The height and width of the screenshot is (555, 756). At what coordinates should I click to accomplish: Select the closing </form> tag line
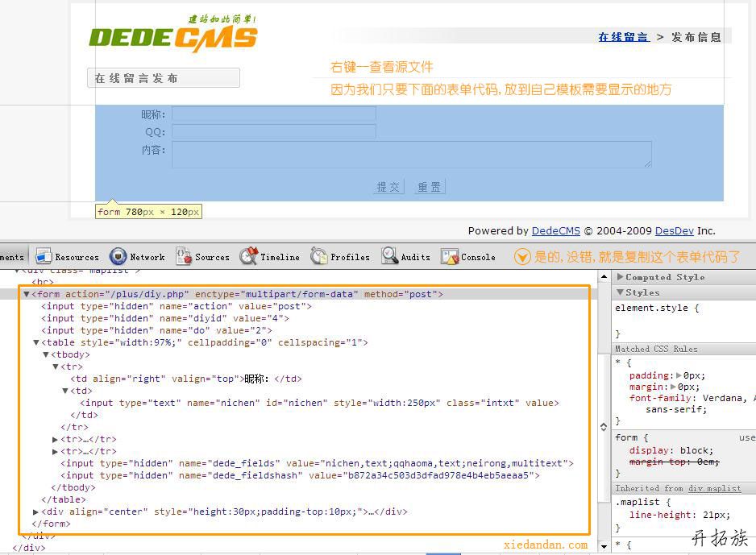(51, 524)
